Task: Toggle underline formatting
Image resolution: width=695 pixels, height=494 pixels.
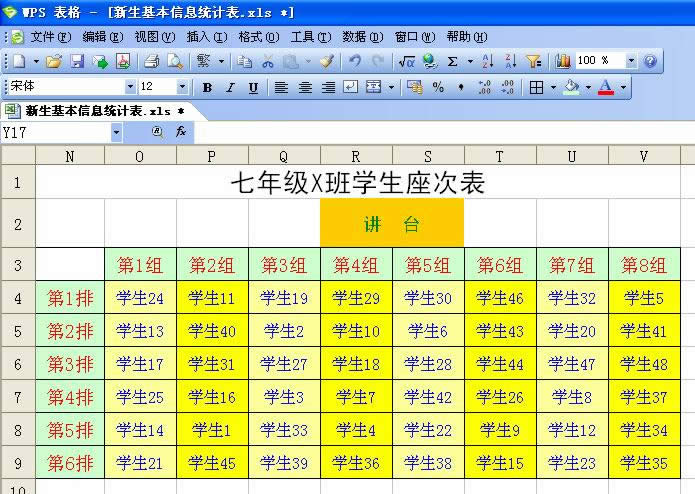Action: coord(253,88)
